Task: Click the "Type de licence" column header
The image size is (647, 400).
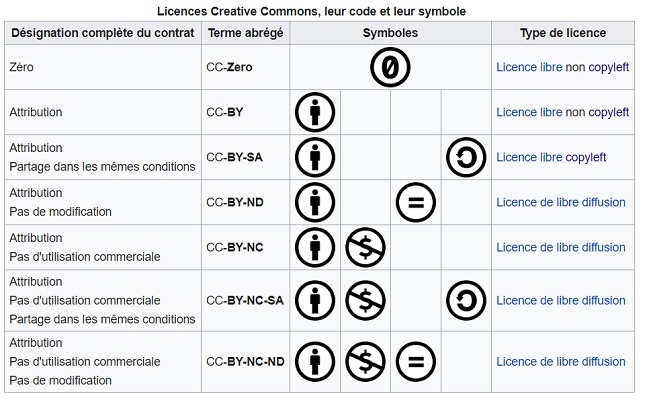Action: [x=562, y=33]
